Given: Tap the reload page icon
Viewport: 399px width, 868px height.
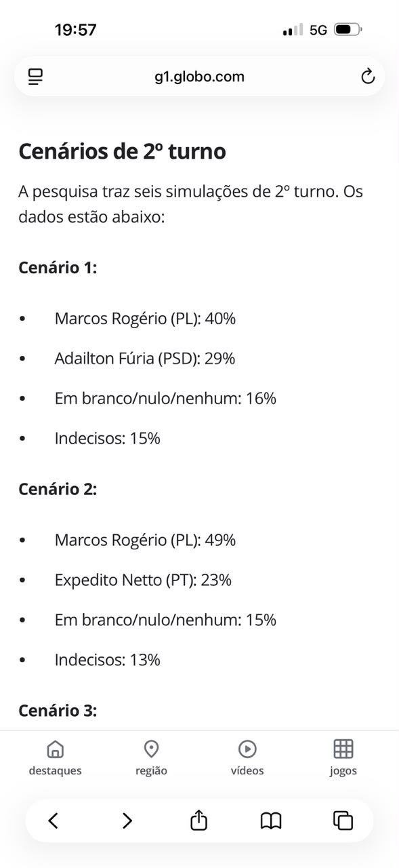Looking at the screenshot, I should pyautogui.click(x=368, y=77).
